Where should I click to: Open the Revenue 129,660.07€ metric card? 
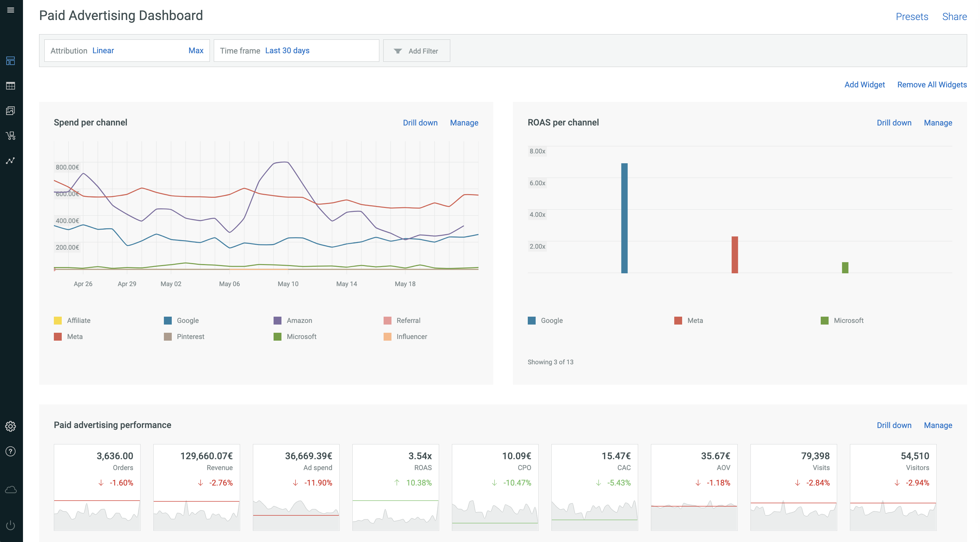[x=197, y=487]
